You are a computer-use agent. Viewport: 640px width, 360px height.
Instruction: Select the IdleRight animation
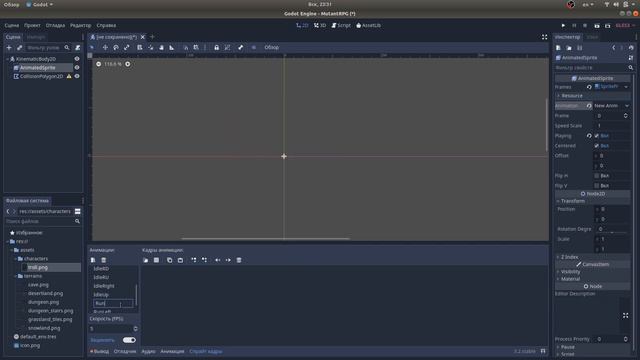104,286
